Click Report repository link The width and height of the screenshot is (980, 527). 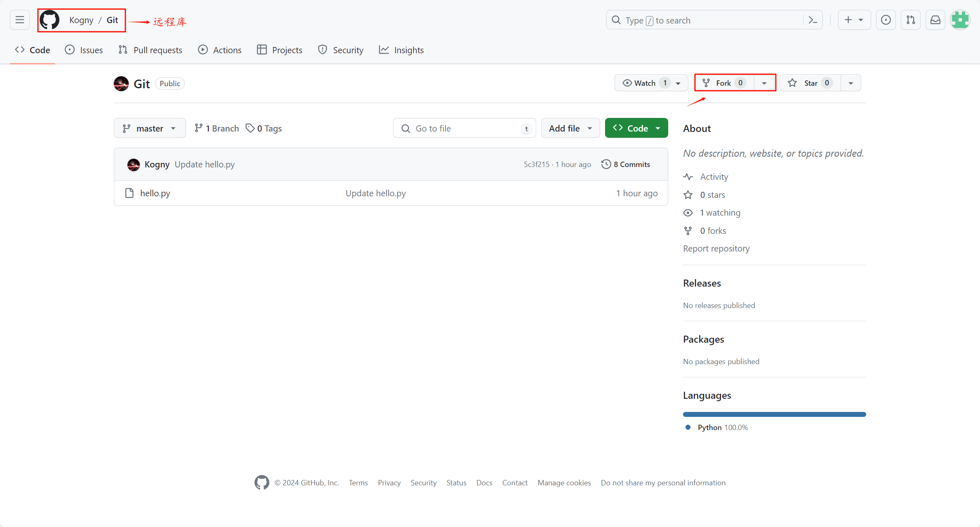point(716,249)
